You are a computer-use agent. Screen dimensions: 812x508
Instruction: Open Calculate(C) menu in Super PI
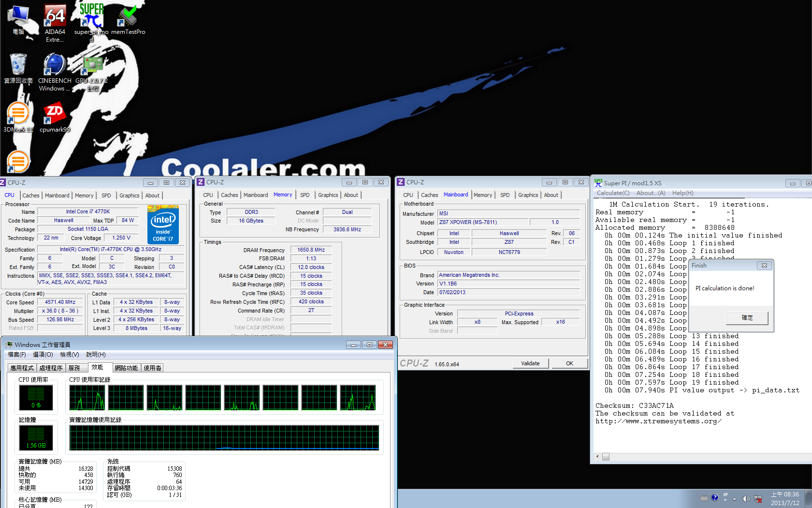(613, 193)
